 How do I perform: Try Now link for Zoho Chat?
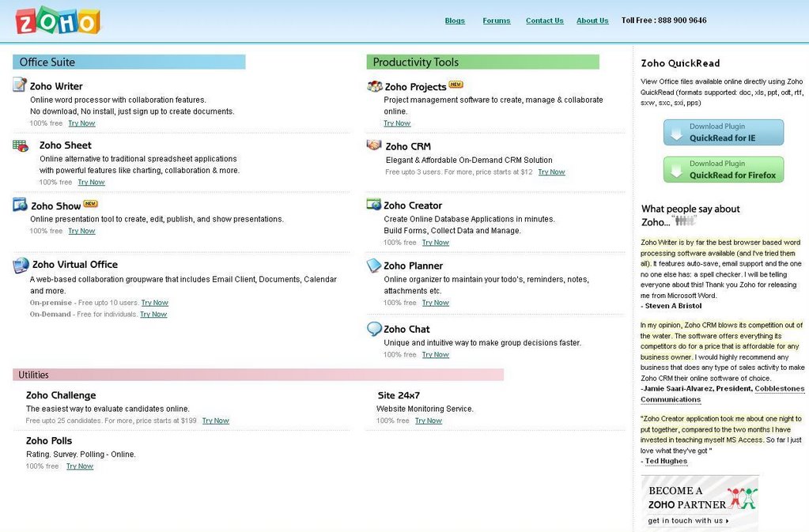click(436, 355)
